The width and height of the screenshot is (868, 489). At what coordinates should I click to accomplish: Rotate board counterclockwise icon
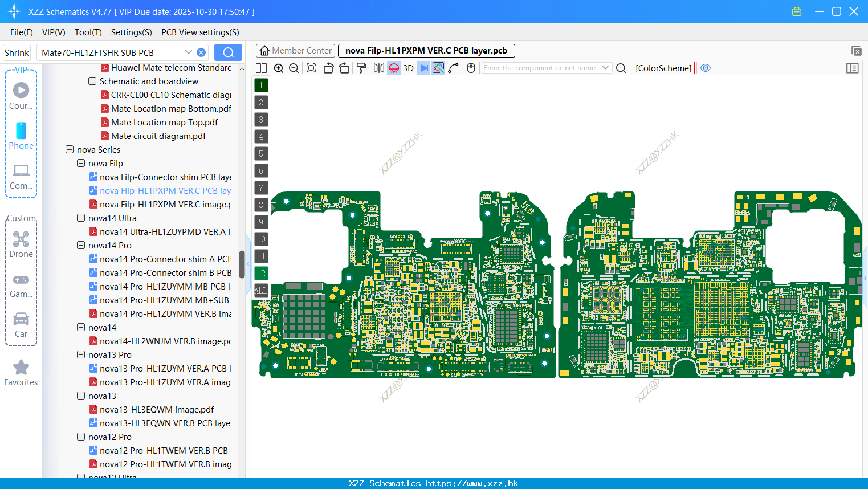point(328,68)
